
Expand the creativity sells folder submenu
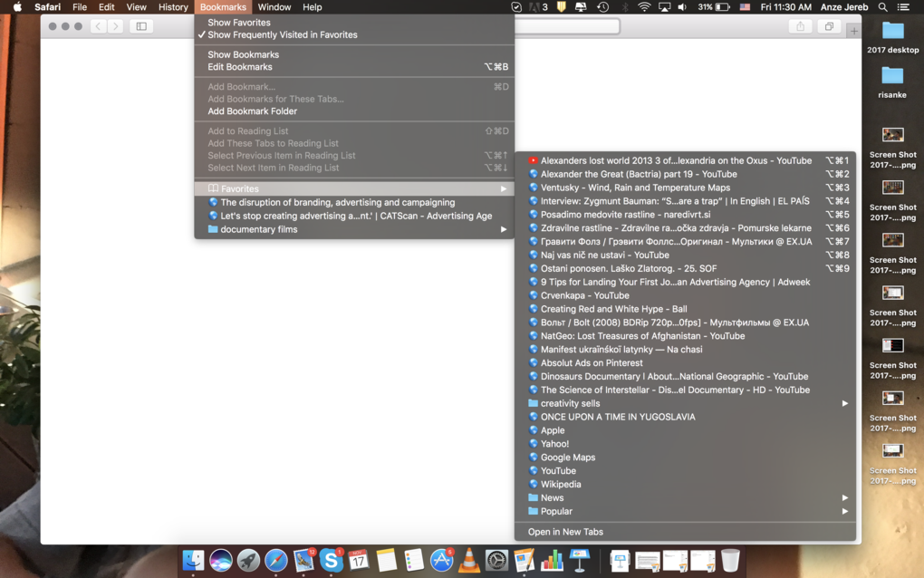[x=685, y=403]
